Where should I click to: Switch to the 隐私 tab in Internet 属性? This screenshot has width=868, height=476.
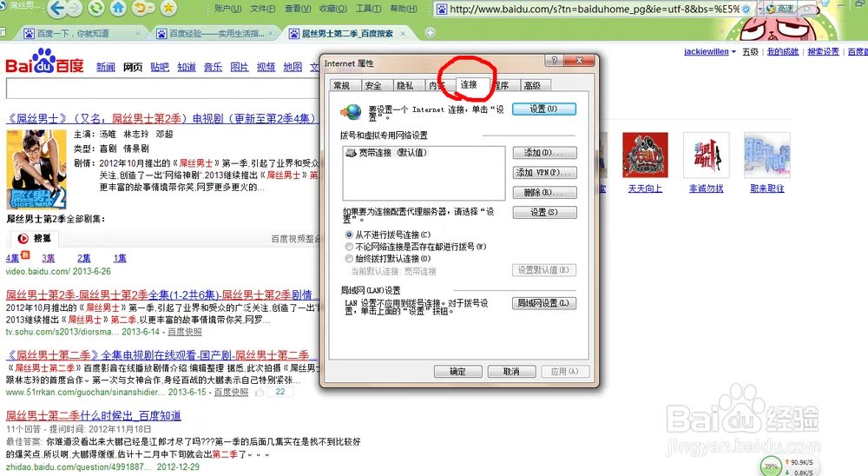(x=405, y=85)
